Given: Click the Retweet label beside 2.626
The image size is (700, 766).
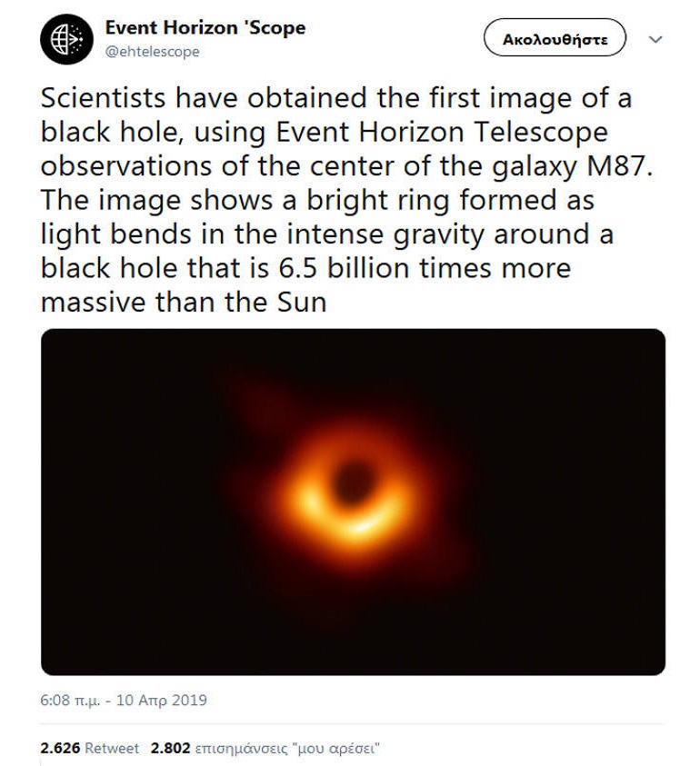Looking at the screenshot, I should tap(112, 748).
